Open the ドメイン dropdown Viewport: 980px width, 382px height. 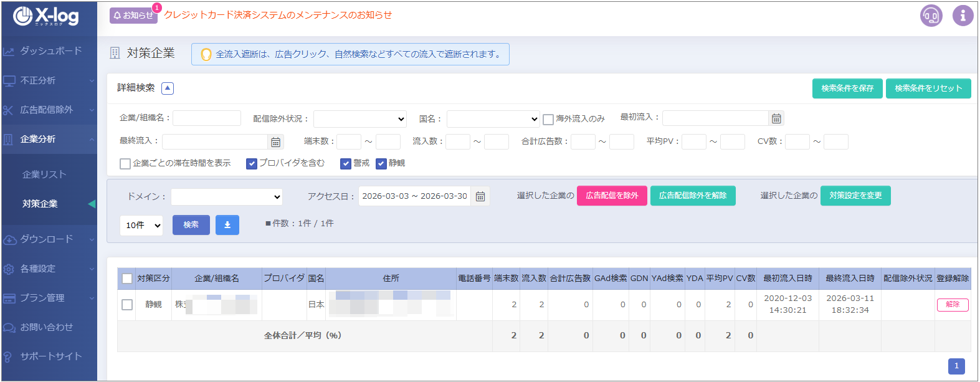[227, 197]
